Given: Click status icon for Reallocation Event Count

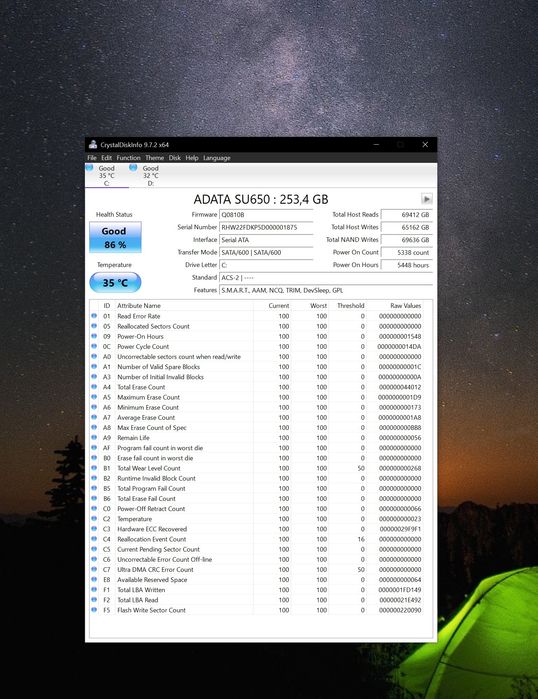Looking at the screenshot, I should click(x=94, y=539).
